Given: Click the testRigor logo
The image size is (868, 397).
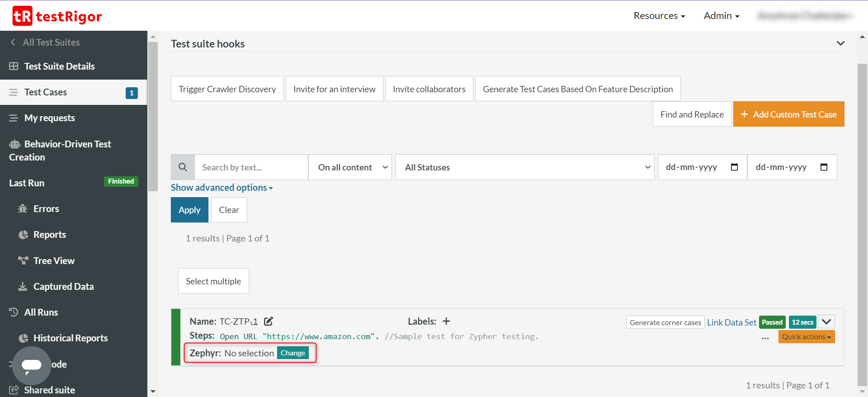Looking at the screenshot, I should 57,16.
